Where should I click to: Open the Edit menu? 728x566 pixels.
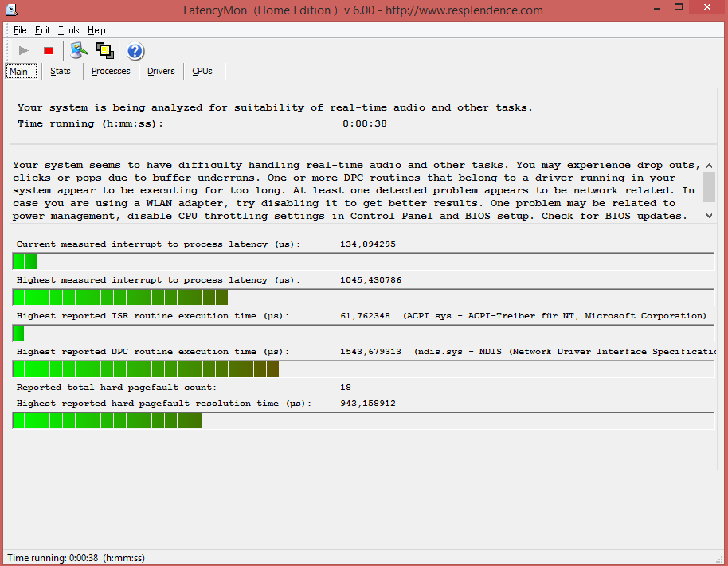click(x=42, y=30)
